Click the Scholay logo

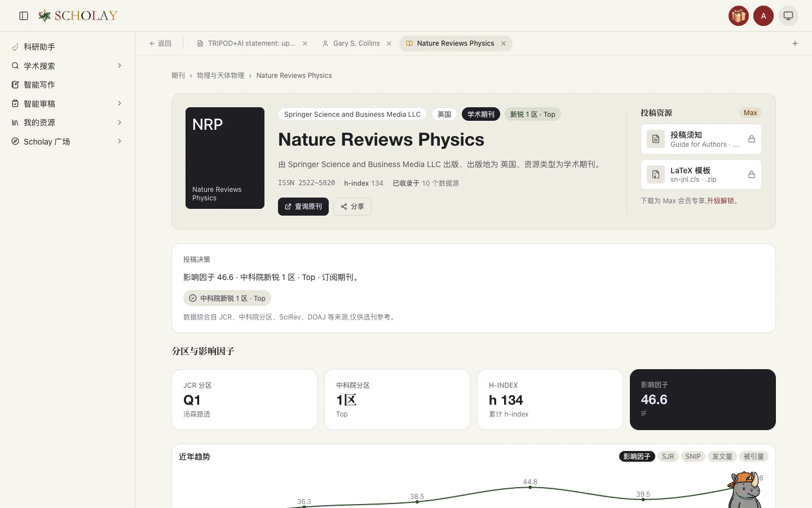pos(78,16)
